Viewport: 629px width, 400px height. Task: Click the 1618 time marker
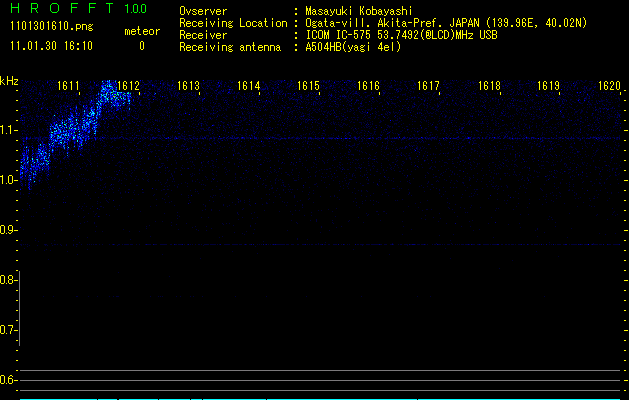[489, 86]
